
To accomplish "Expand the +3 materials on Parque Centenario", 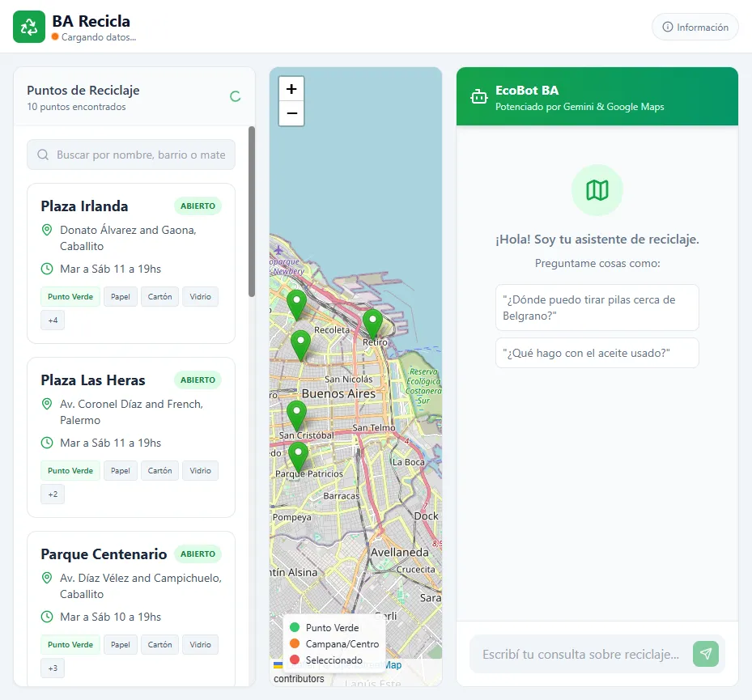I will tap(53, 668).
